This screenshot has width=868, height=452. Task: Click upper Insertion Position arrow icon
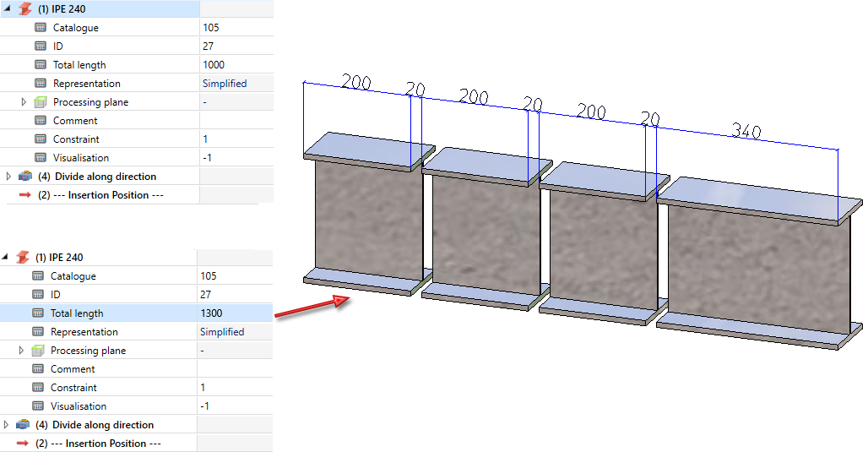[25, 195]
